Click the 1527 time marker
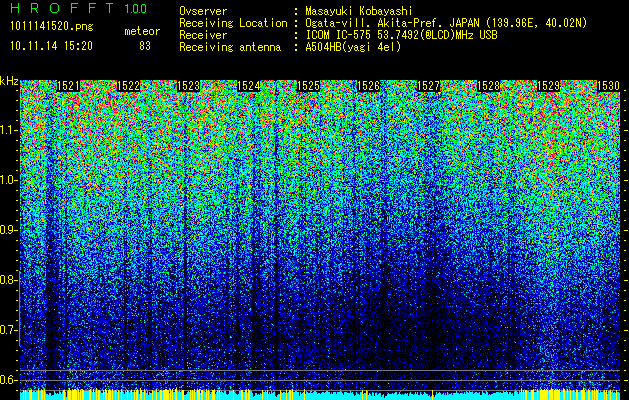This screenshot has width=629, height=400. (x=428, y=86)
